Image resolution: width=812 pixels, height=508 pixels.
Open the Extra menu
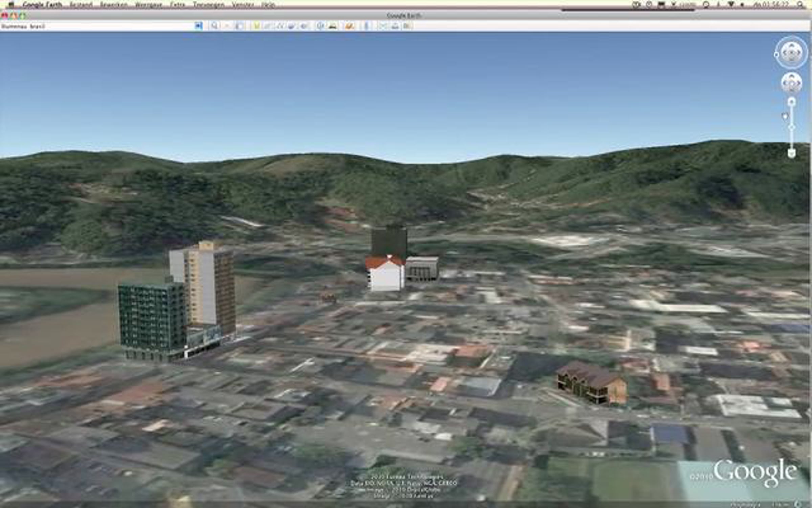pyautogui.click(x=178, y=5)
